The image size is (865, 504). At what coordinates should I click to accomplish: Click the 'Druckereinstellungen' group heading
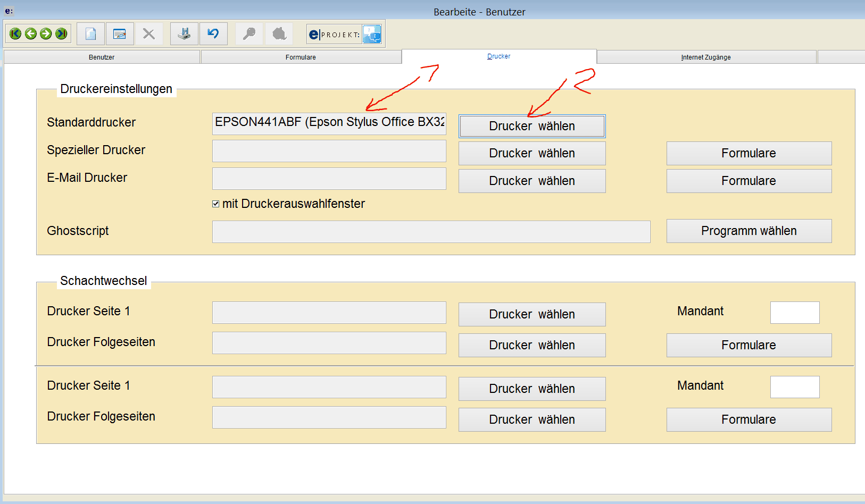117,89
